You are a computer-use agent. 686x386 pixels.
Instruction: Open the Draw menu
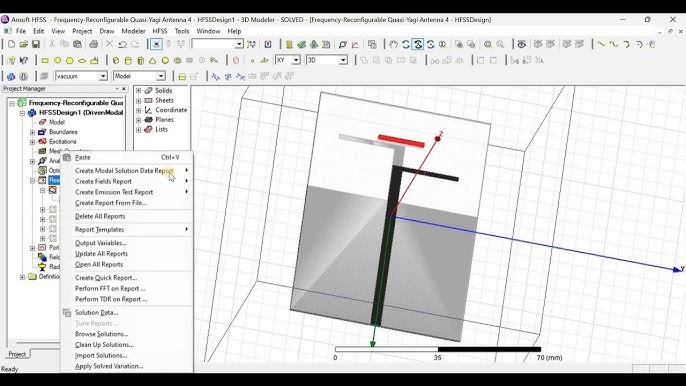[x=107, y=31]
